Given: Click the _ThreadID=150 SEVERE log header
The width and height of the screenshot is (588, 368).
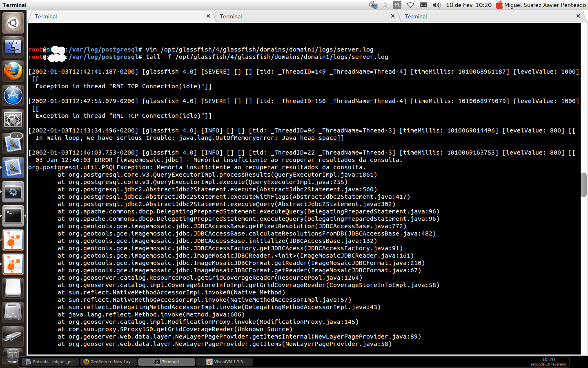Looking at the screenshot, I should (304, 101).
